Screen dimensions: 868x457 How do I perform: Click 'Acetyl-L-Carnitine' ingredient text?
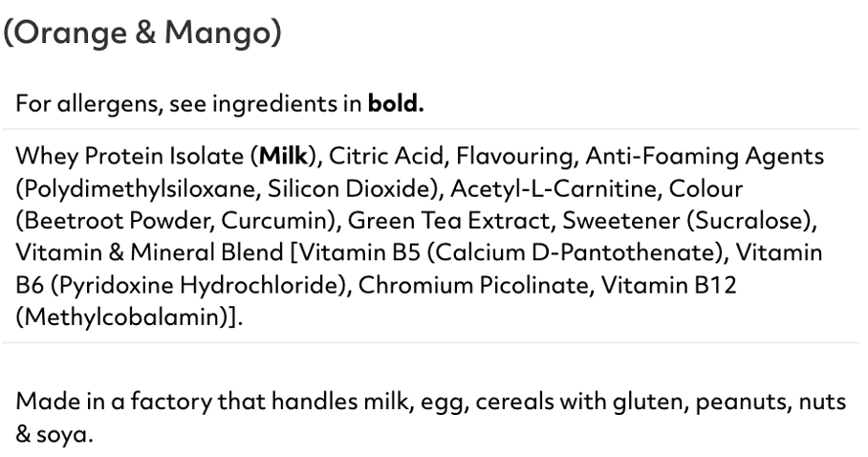coord(553,189)
